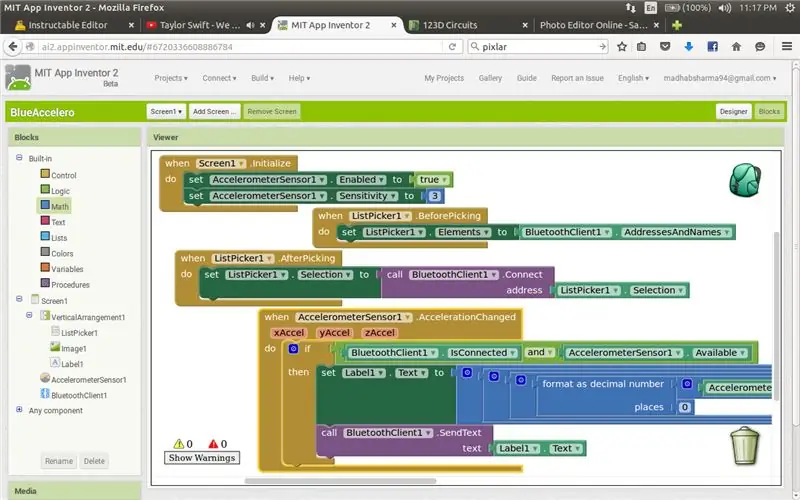Screen dimensions: 800x500
Task: Select the Logic blocks category
Action: click(55, 191)
